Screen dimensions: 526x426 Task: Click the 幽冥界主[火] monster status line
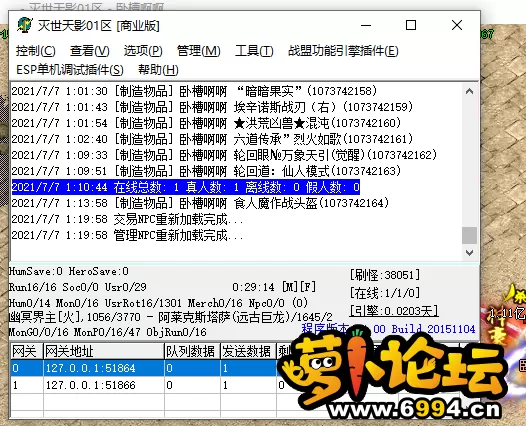click(x=170, y=317)
